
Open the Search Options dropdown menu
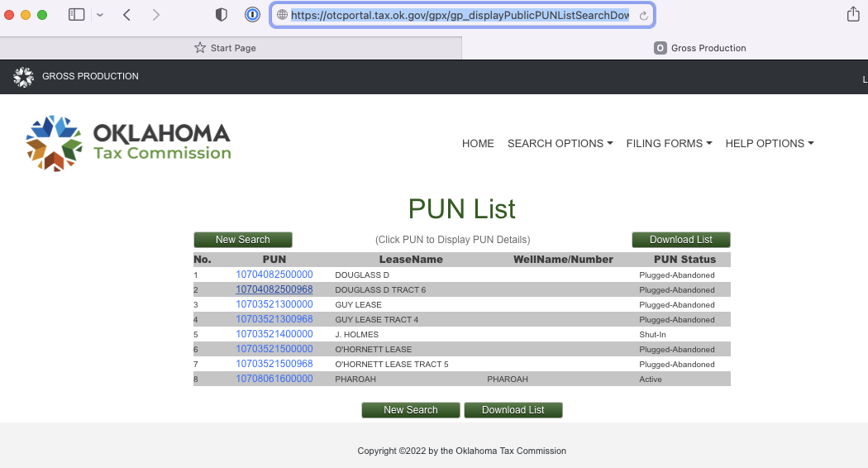[560, 143]
